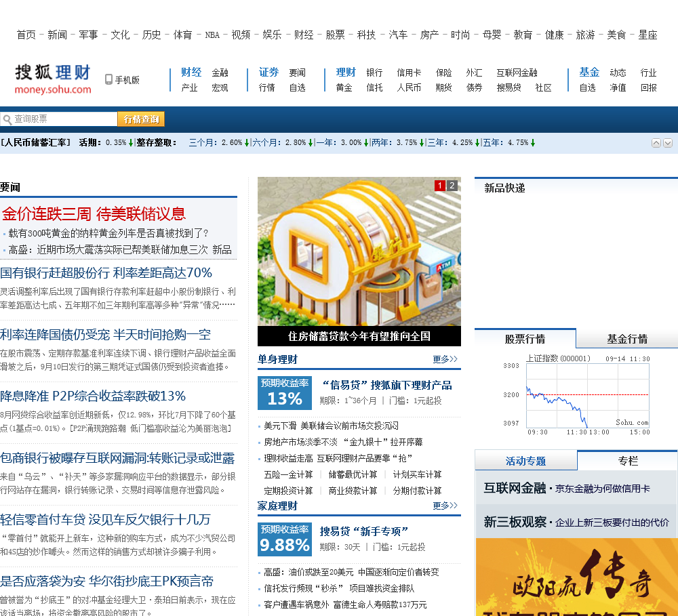Open 星座 in top navigation
Image resolution: width=678 pixels, height=616 pixels.
(647, 35)
